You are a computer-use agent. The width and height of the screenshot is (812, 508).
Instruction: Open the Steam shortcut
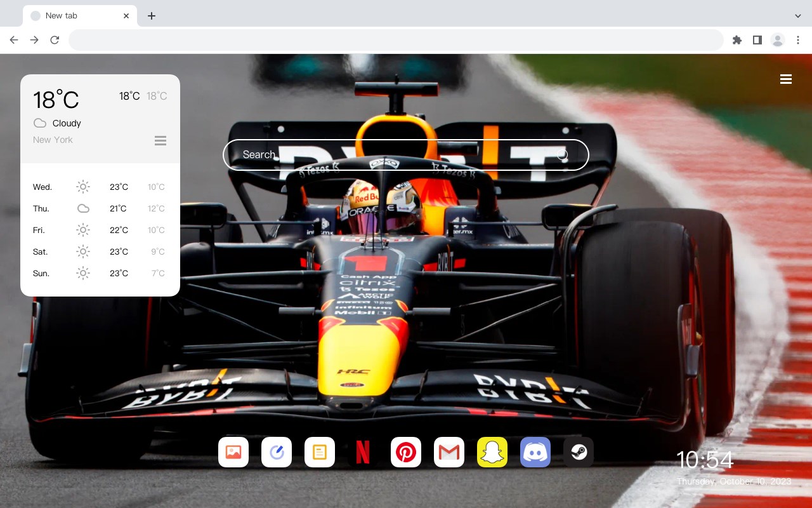coord(579,452)
